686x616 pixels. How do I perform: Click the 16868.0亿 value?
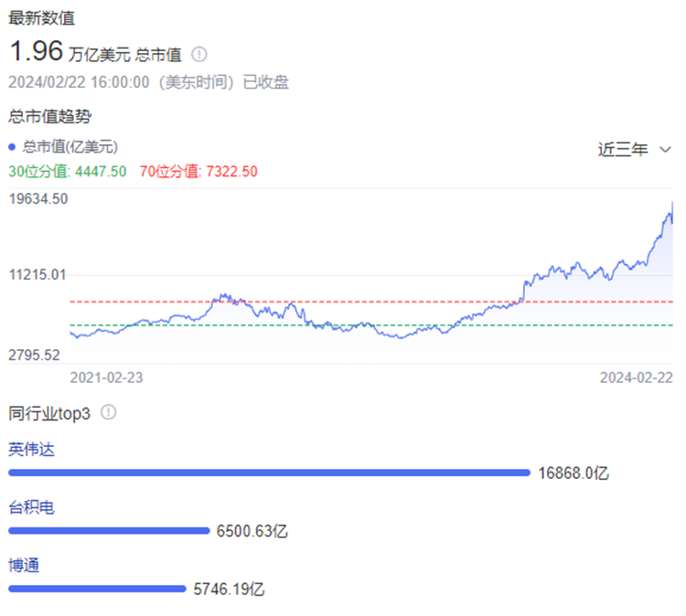click(x=573, y=473)
